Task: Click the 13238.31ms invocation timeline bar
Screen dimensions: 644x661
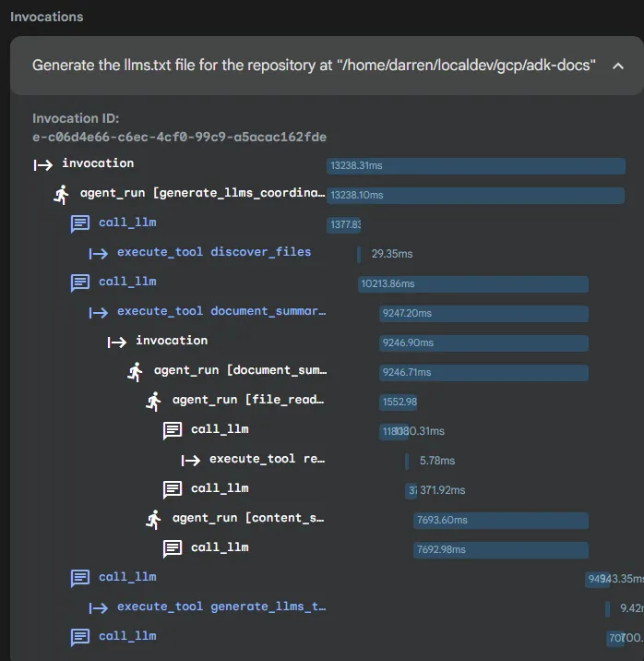Action: tap(475, 166)
